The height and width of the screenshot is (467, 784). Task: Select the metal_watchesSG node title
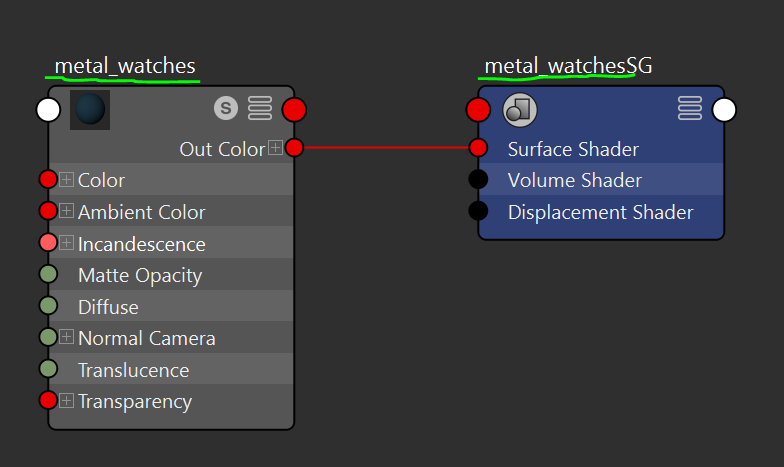(568, 66)
